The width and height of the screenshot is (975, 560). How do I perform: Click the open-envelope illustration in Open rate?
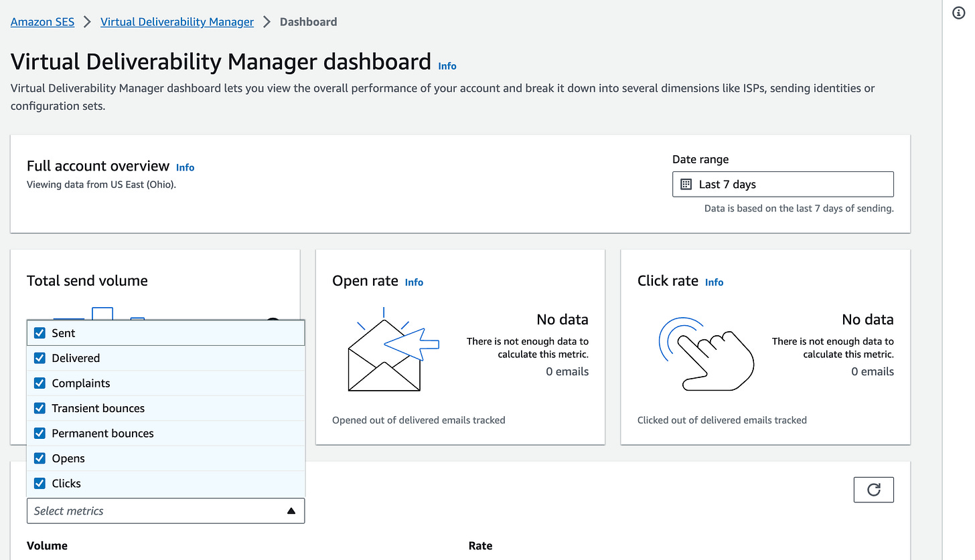click(x=393, y=350)
